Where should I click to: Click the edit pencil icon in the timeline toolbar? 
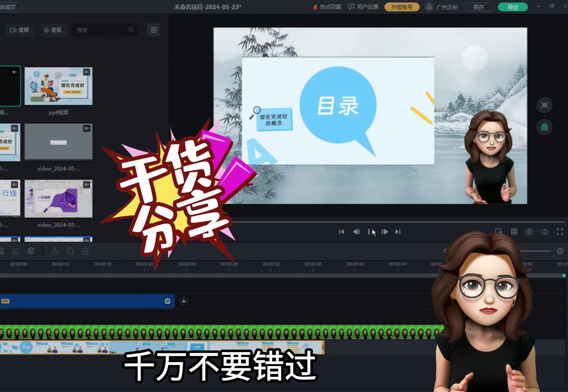tap(16, 251)
